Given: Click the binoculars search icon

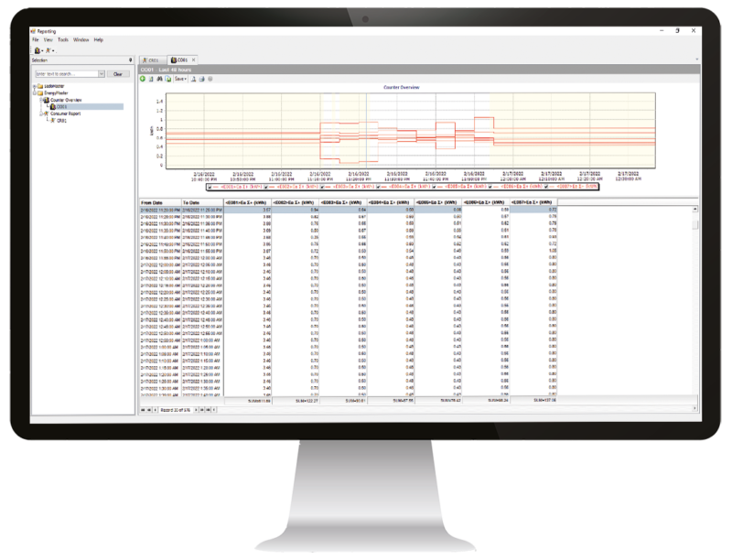Looking at the screenshot, I should (x=161, y=79).
